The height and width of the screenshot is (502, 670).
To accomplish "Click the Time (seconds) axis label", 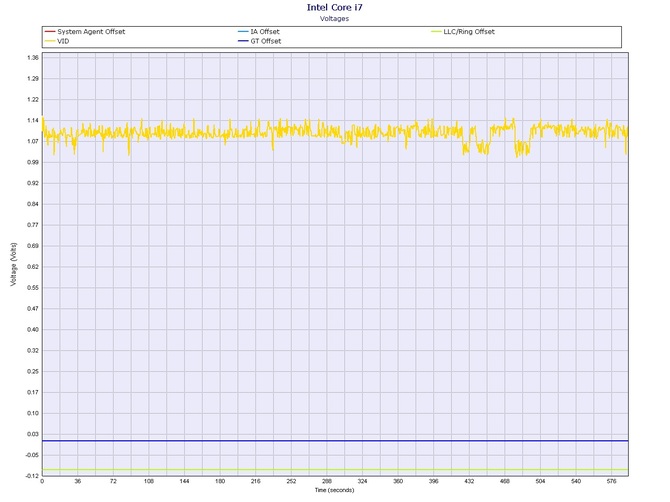I will pyautogui.click(x=335, y=490).
